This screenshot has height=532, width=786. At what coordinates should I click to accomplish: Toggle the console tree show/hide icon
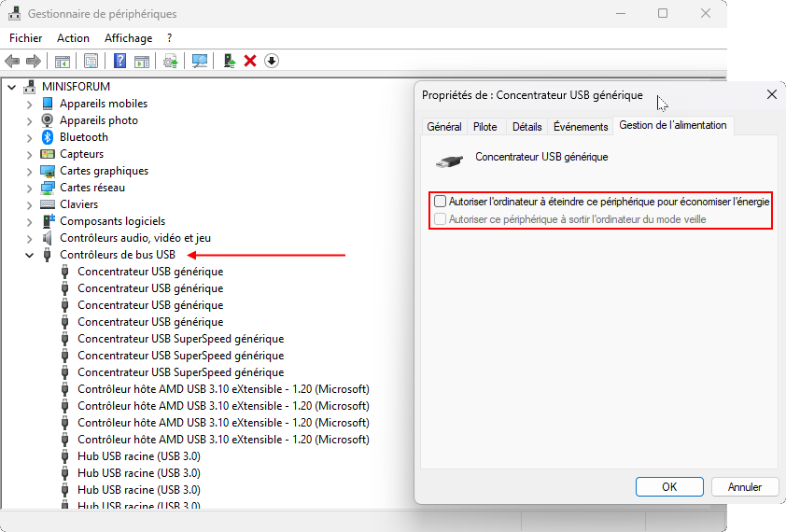[x=63, y=62]
